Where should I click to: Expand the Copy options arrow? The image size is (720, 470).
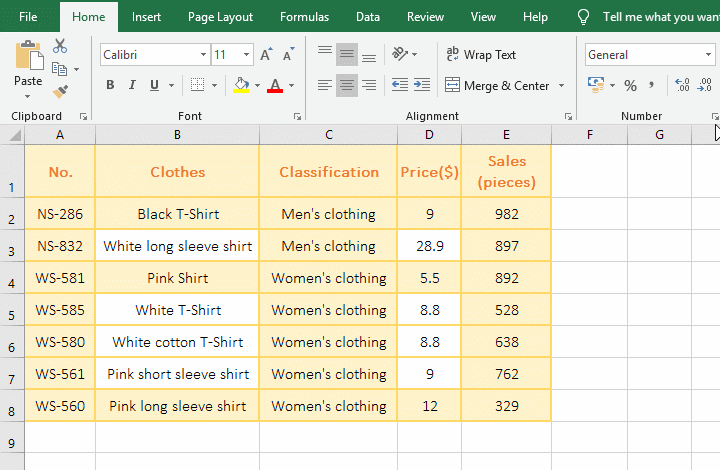(76, 69)
